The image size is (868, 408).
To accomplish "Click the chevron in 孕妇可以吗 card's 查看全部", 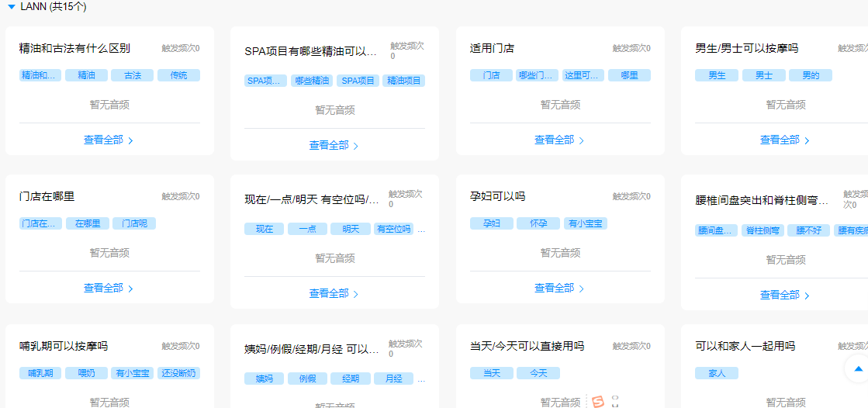I will click(x=582, y=289).
